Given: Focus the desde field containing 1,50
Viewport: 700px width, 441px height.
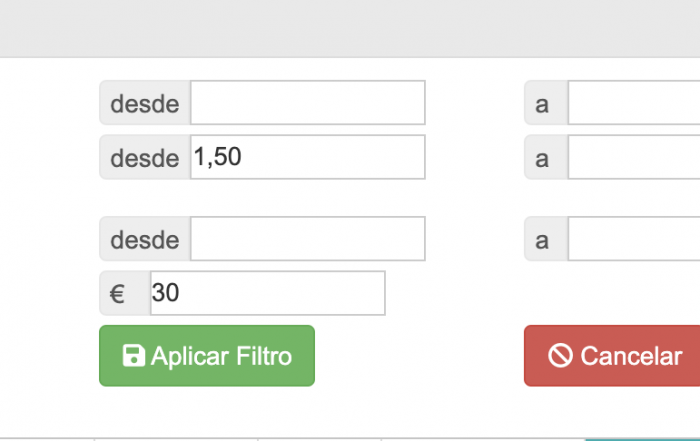Looking at the screenshot, I should coord(308,157).
